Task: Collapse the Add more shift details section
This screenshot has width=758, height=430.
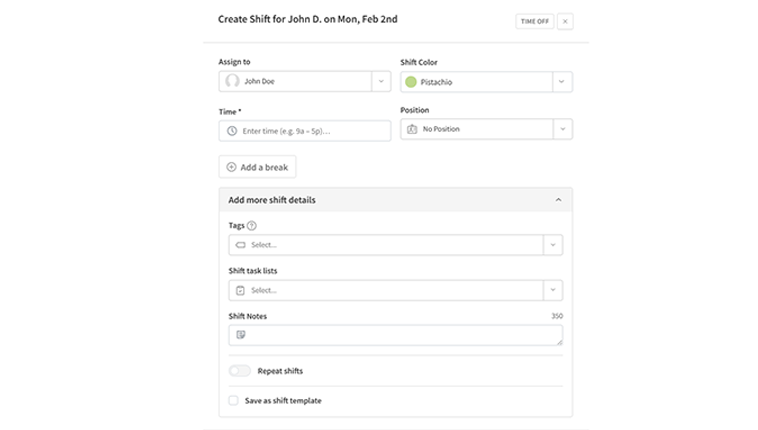Action: [x=557, y=200]
